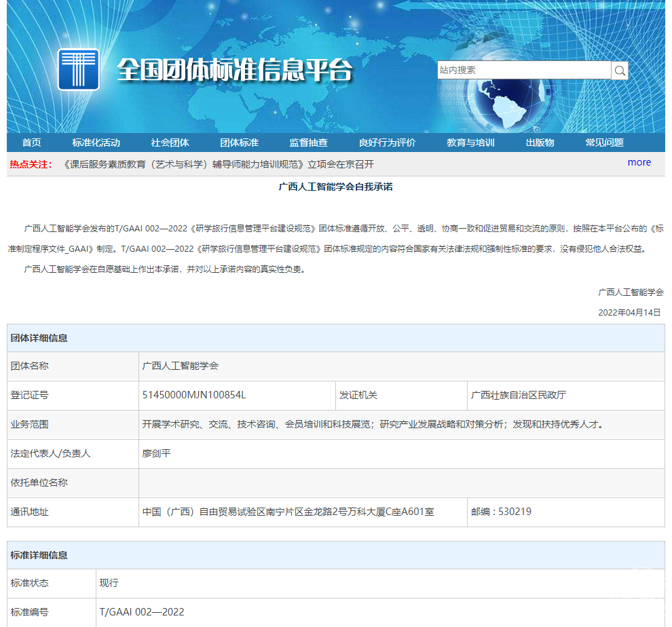Click the date 2022年04月14日

629,312
